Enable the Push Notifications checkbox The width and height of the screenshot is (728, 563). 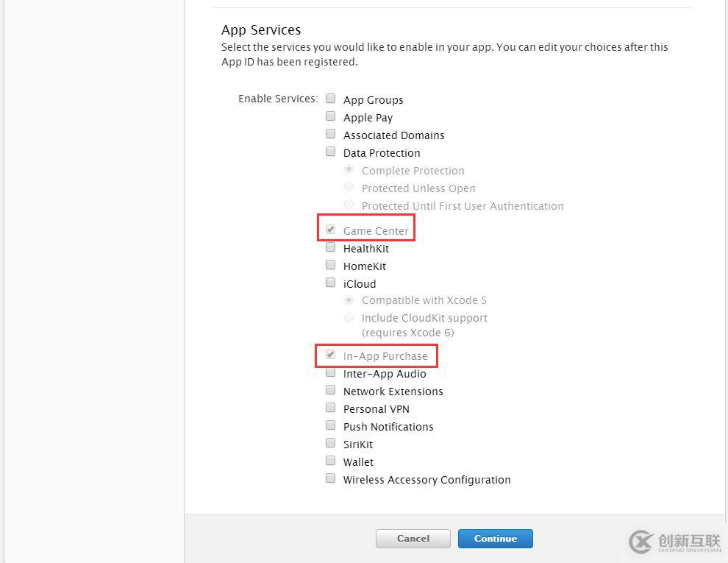(331, 425)
